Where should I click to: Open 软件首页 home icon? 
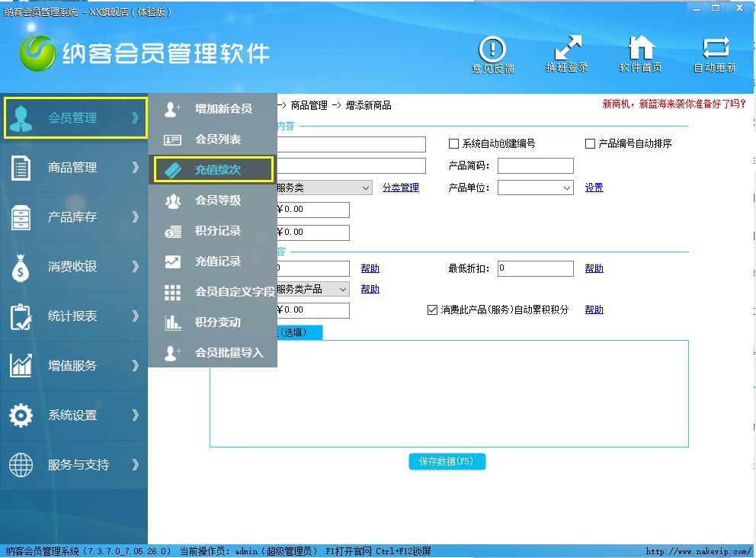click(x=640, y=49)
